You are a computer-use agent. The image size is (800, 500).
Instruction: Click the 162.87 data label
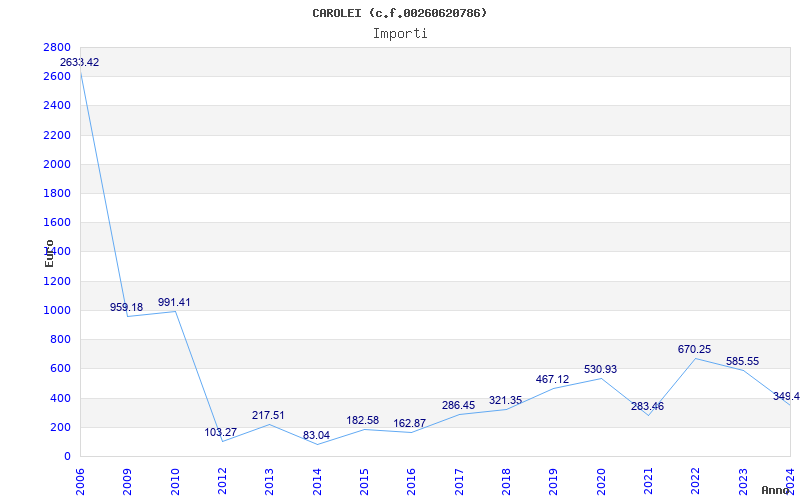pyautogui.click(x=410, y=424)
